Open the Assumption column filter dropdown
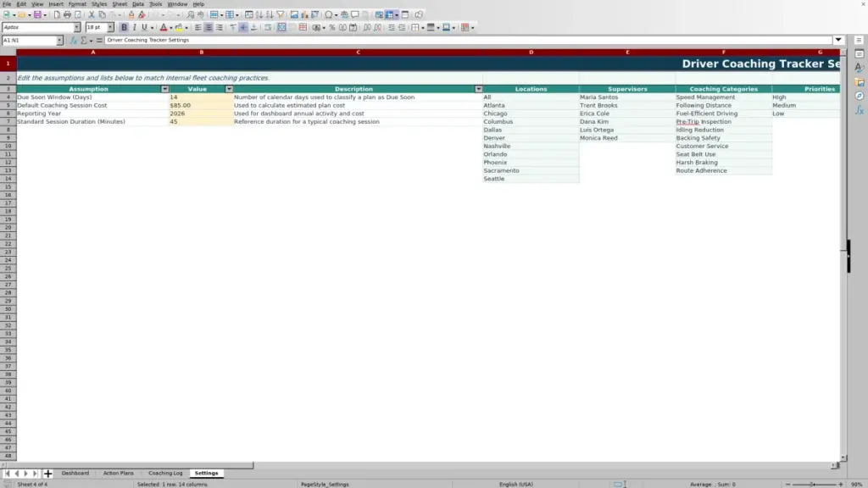 pos(164,89)
